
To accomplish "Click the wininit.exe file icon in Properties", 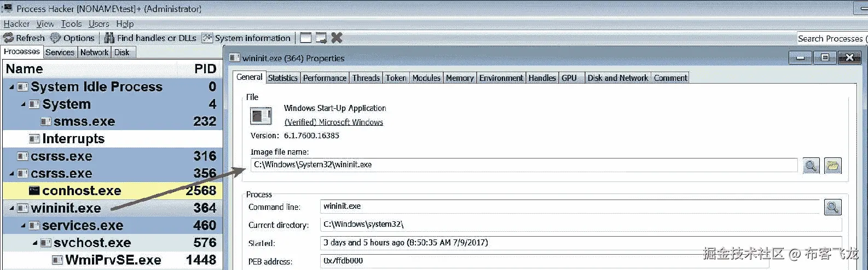I will pos(261,116).
